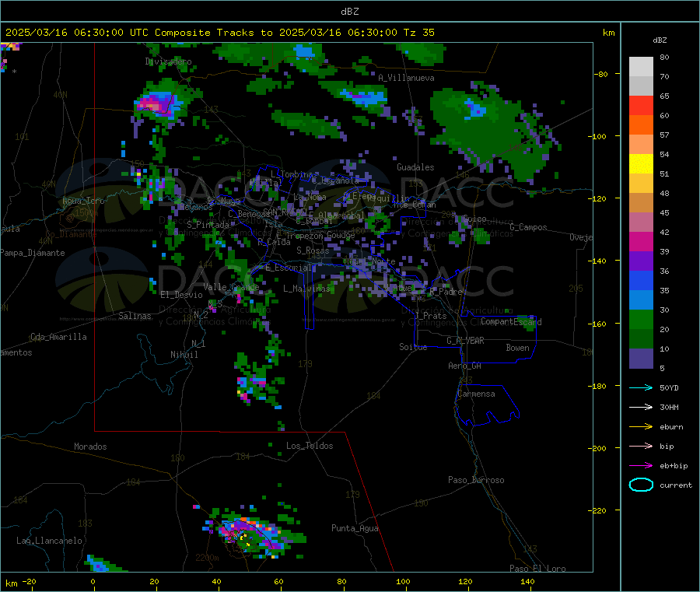The image size is (700, 592).
Task: Click the magenta eb+bip arrow symbol
Action: pos(641,466)
